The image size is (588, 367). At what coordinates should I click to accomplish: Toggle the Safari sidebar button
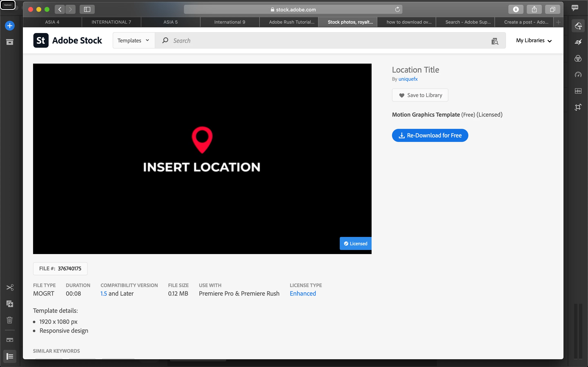pyautogui.click(x=87, y=9)
